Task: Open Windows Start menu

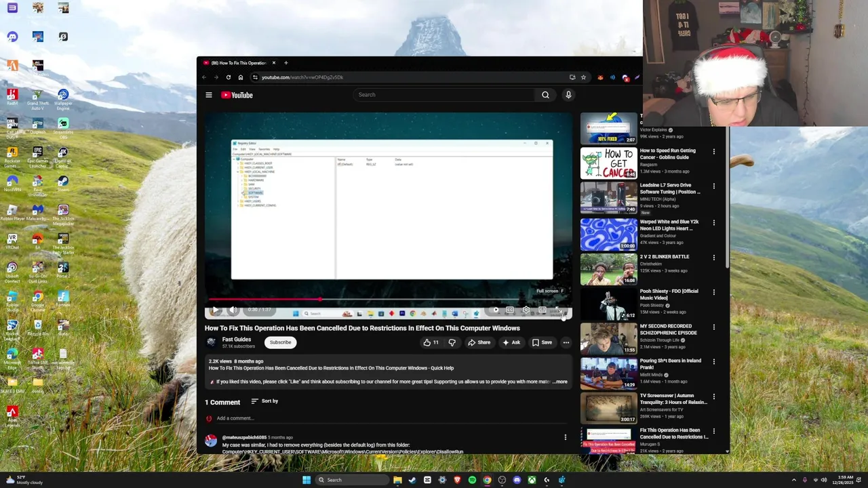Action: (307, 480)
